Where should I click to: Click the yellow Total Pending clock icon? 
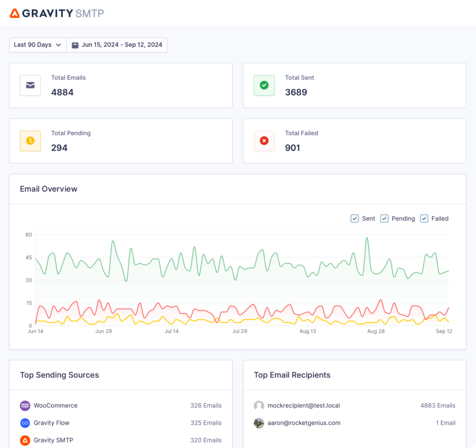(30, 140)
